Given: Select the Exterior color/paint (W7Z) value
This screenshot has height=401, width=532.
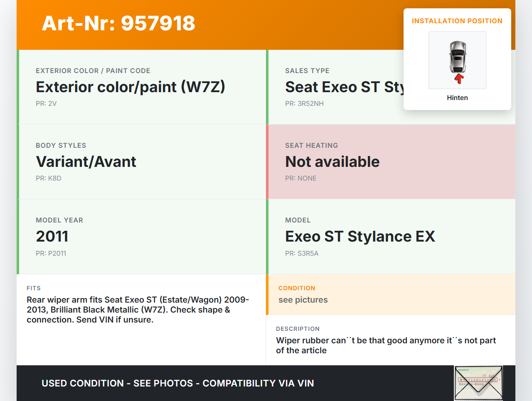Looking at the screenshot, I should point(131,87).
